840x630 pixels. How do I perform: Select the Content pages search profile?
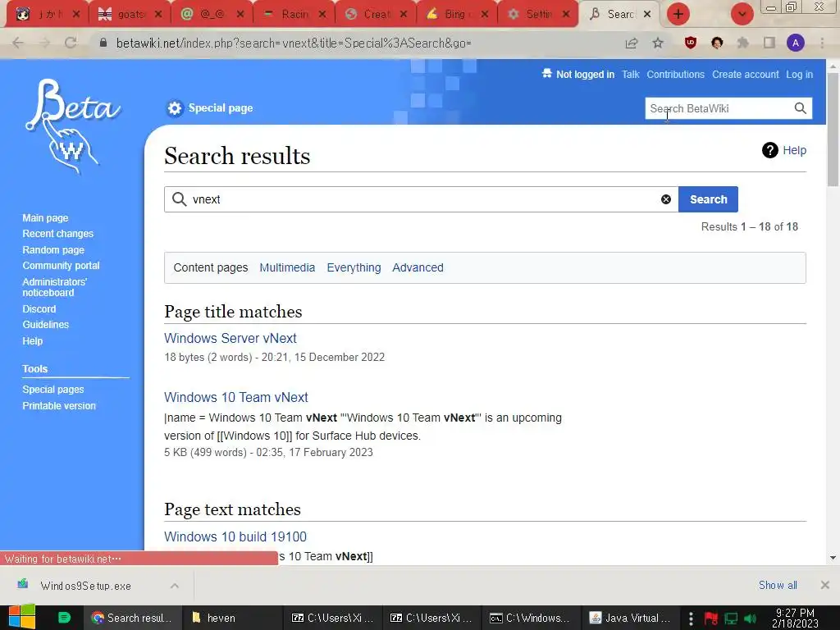pos(211,267)
